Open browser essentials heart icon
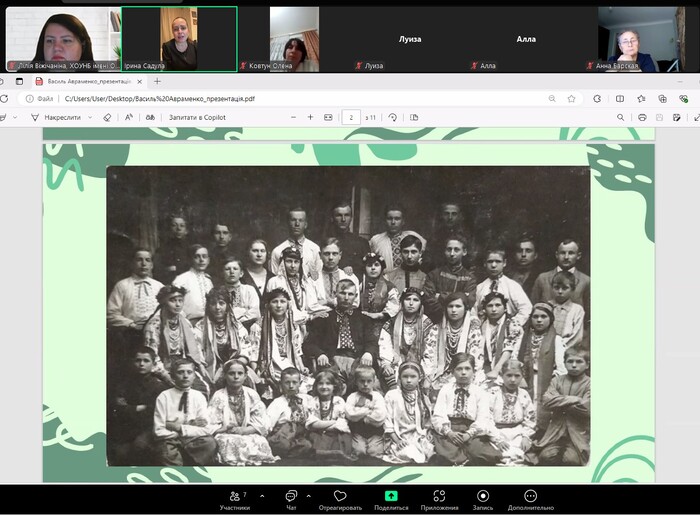This screenshot has height=515, width=700. pos(683,99)
